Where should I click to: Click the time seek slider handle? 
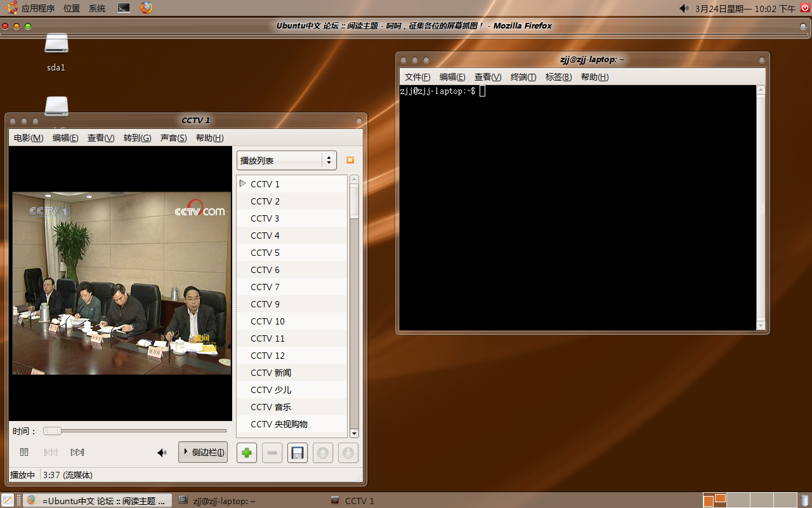click(52, 431)
